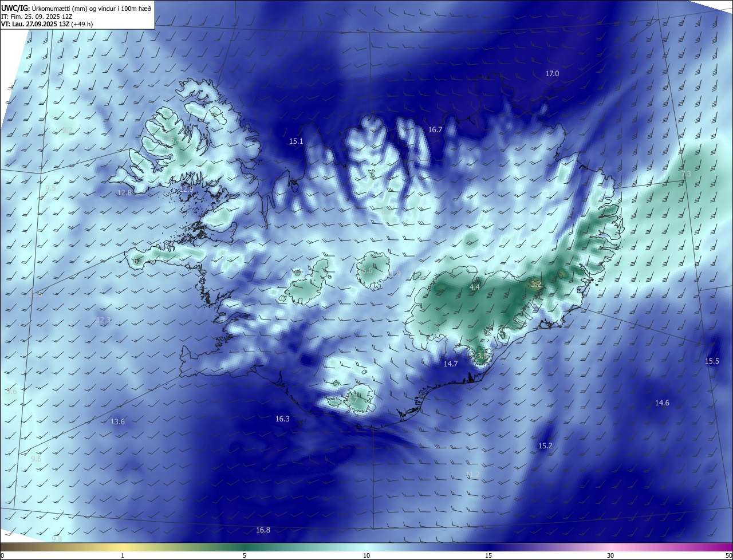Click the 16.3 value label on the map
The image size is (733, 560).
point(282,419)
